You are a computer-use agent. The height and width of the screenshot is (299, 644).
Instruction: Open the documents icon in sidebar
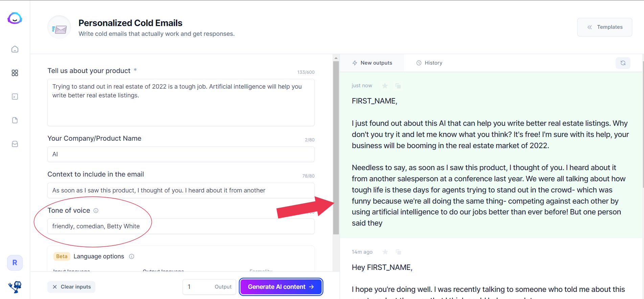(x=15, y=120)
